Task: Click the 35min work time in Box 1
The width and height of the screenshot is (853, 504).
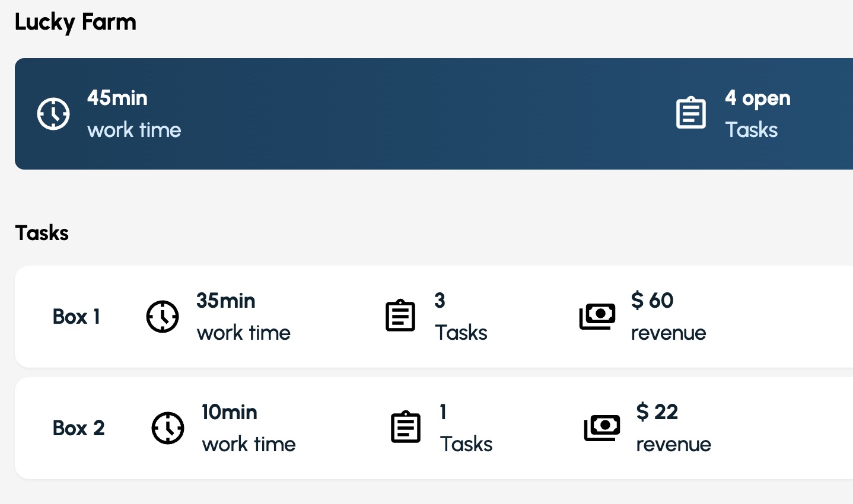Action: 243,317
